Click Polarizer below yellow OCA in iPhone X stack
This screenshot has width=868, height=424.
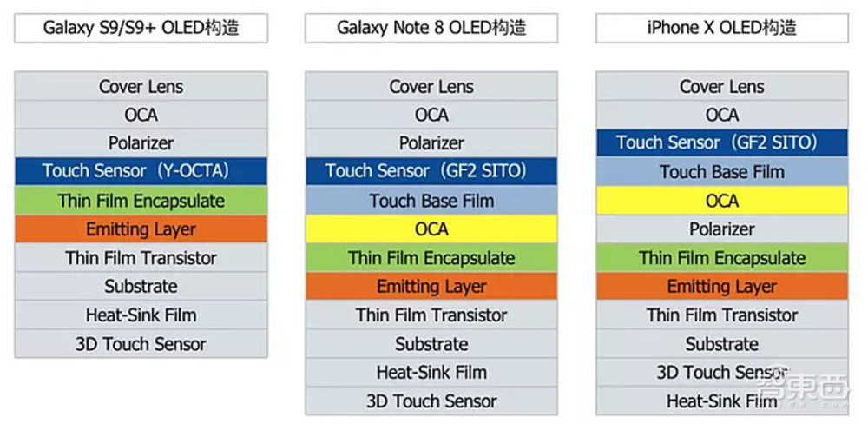(721, 229)
